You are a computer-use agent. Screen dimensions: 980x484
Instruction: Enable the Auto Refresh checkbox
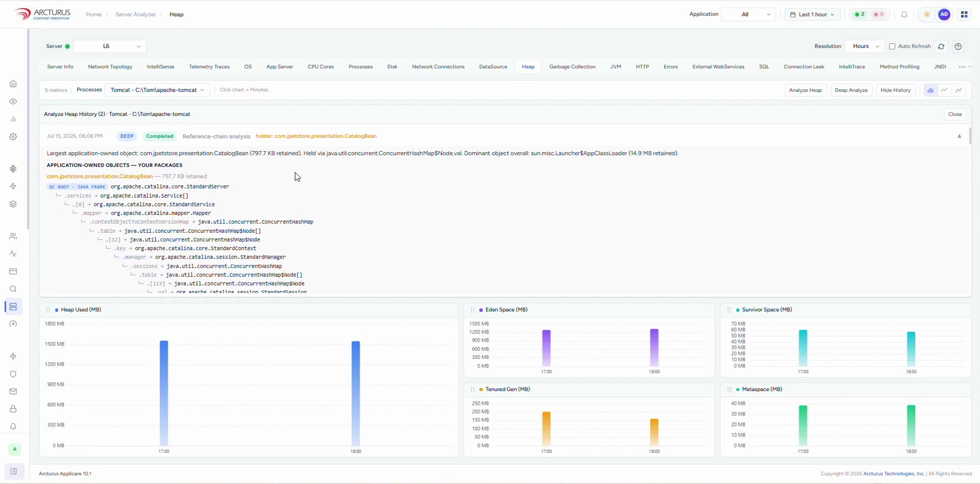pos(892,46)
